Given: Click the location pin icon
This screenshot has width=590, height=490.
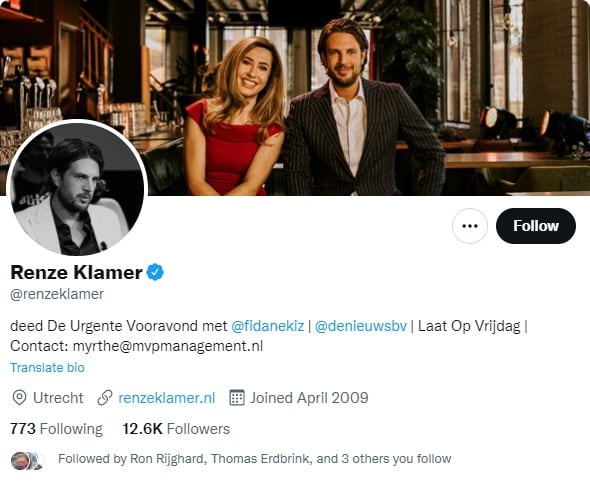Looking at the screenshot, I should pos(19,398).
